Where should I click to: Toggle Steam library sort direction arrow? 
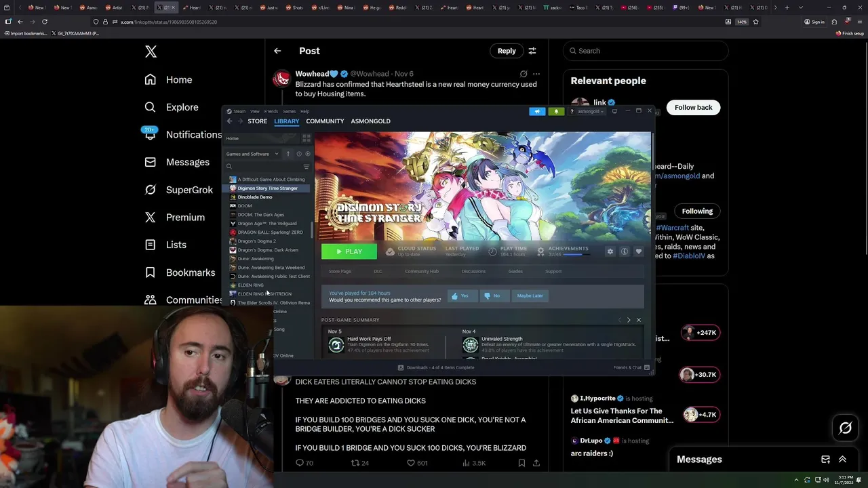(x=288, y=154)
